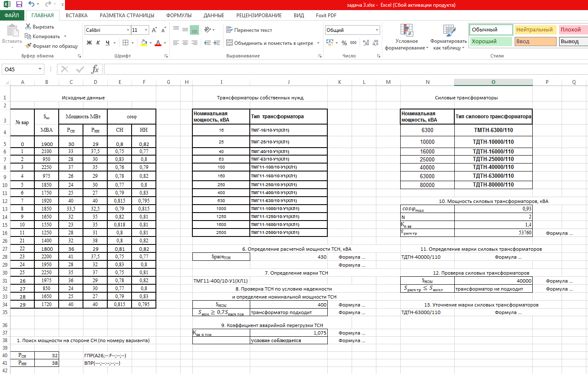Switch to РАЗМЕТКА СТРАНИЦЫ tab
The image size is (588, 374).
[x=127, y=15]
